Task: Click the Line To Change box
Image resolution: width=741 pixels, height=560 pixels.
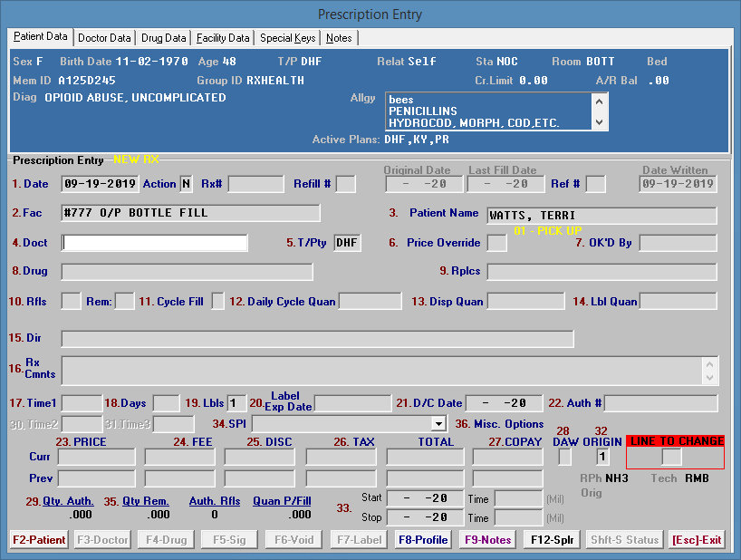Action: tap(671, 458)
